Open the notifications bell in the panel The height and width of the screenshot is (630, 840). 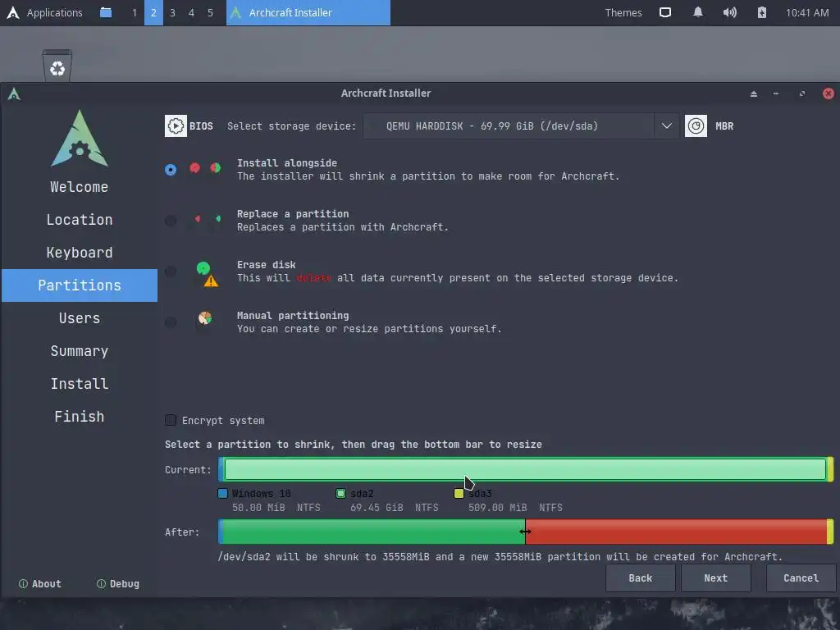pos(697,12)
